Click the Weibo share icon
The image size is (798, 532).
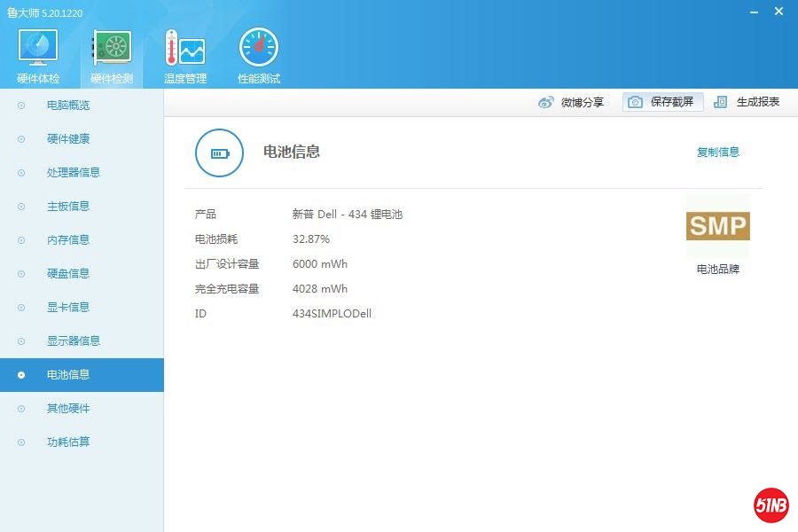pos(546,102)
